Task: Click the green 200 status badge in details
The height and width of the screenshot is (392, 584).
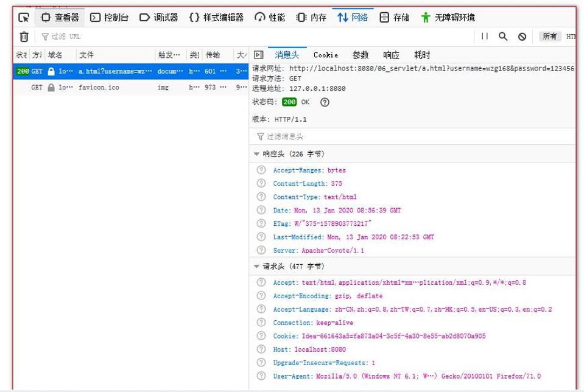Action: click(289, 102)
